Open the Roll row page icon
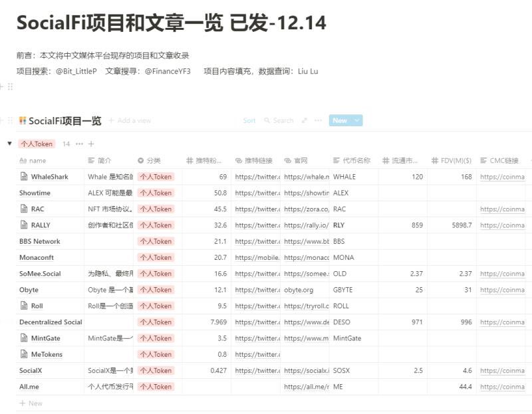532x414 pixels. tap(24, 306)
